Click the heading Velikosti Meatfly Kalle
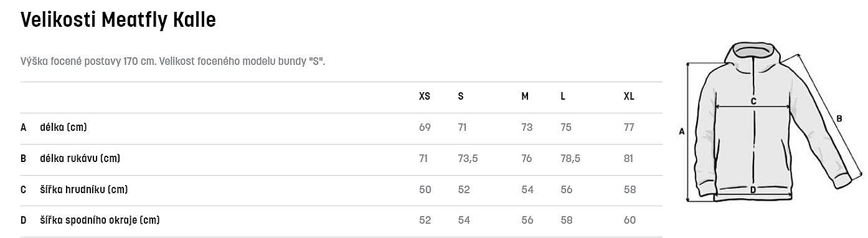The height and width of the screenshot is (238, 868). [x=118, y=21]
